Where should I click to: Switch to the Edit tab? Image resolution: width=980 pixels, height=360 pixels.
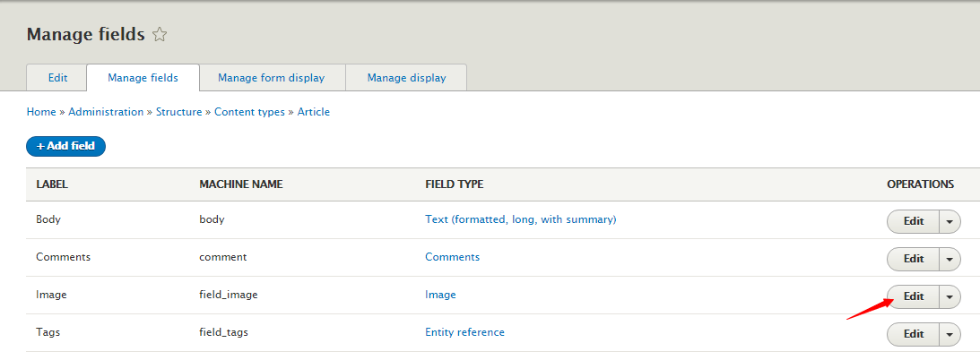(57, 78)
